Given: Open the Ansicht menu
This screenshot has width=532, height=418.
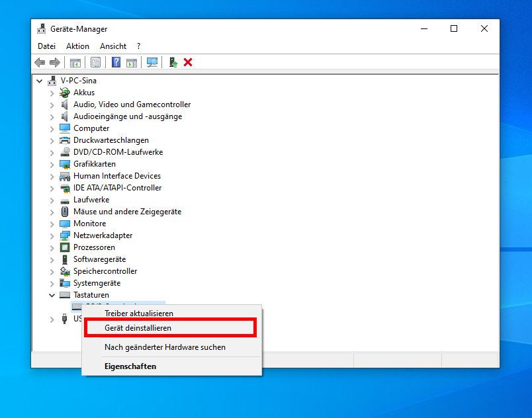Looking at the screenshot, I should click(113, 46).
